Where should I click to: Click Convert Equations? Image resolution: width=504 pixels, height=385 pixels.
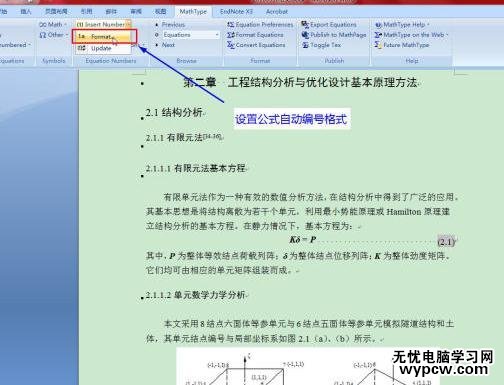(256, 45)
